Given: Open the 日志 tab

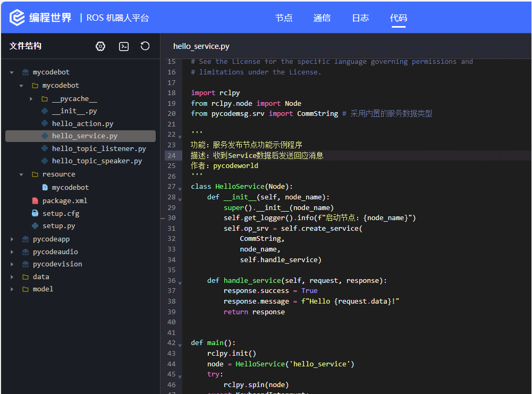Looking at the screenshot, I should point(360,18).
